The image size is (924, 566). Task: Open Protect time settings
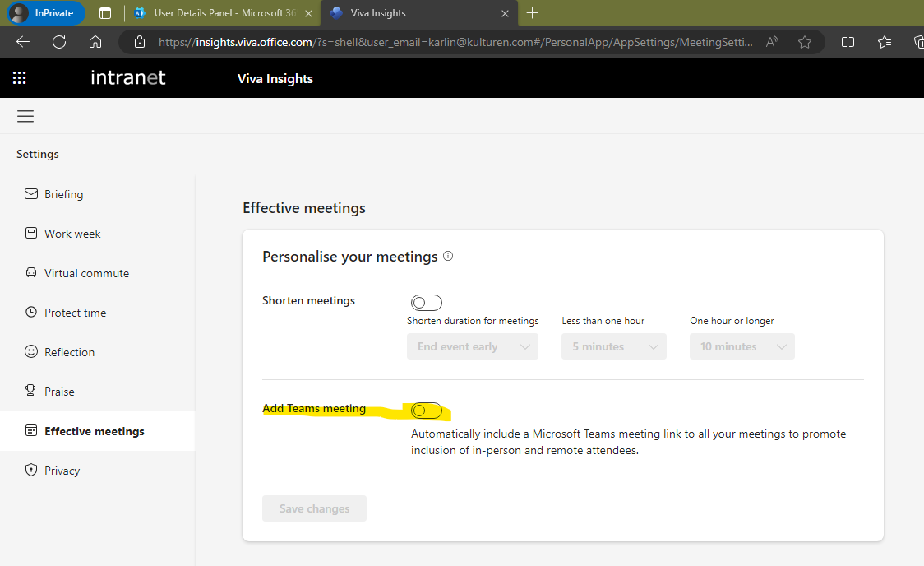pyautogui.click(x=98, y=313)
